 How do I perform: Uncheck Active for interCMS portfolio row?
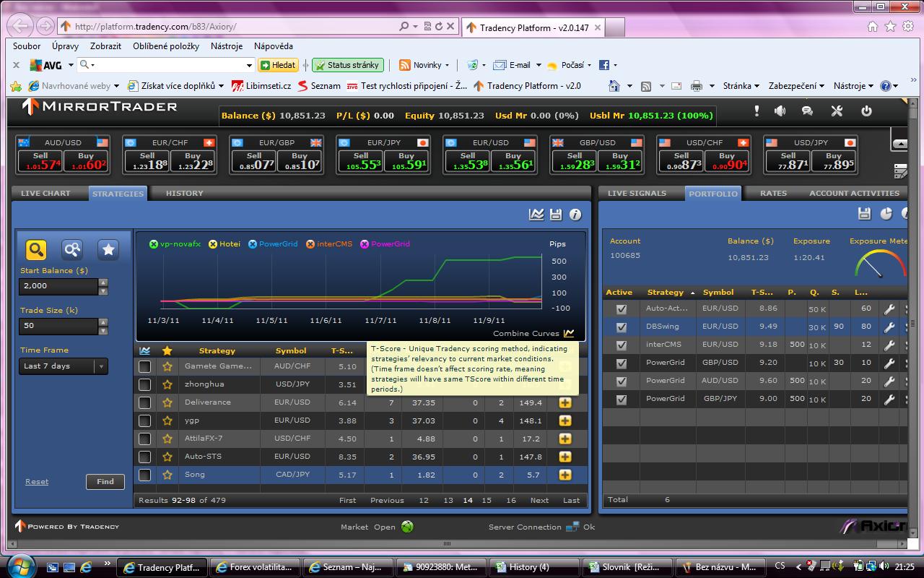click(x=622, y=345)
